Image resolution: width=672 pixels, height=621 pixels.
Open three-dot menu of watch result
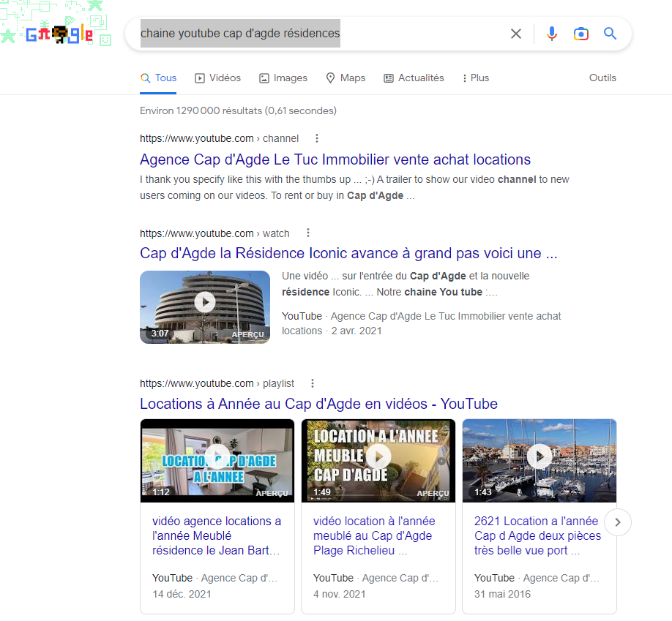pyautogui.click(x=307, y=233)
